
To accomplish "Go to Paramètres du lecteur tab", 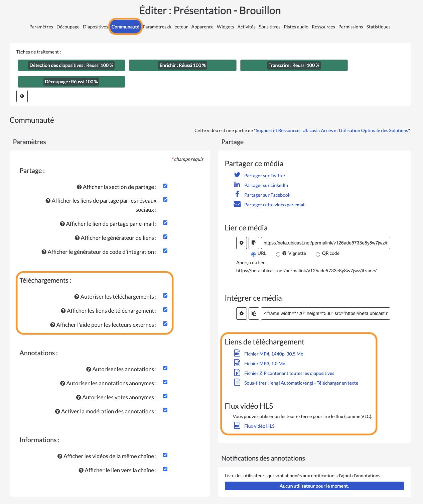I will point(165,27).
